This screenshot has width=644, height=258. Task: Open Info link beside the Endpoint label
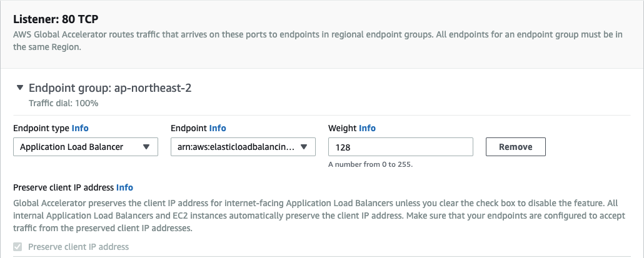pyautogui.click(x=218, y=128)
